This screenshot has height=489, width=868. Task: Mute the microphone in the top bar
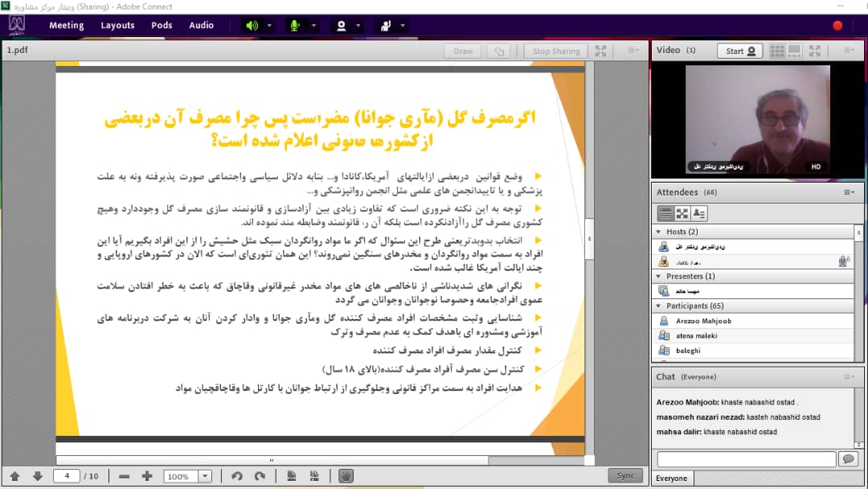point(295,25)
